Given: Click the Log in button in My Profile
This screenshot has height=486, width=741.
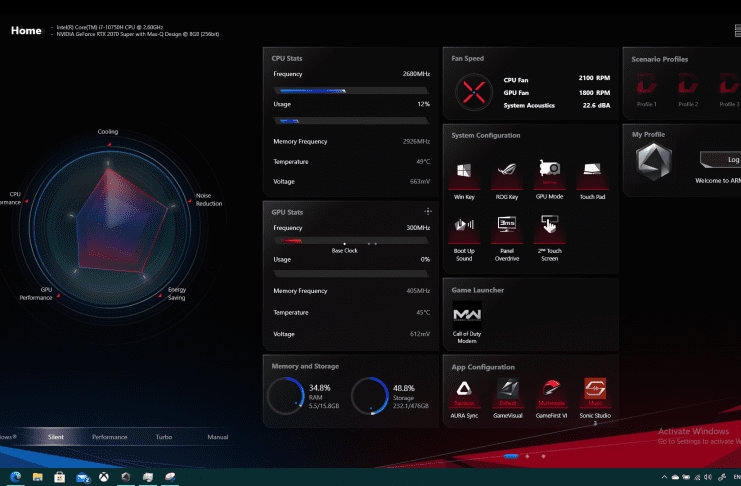Looking at the screenshot, I should point(720,160).
